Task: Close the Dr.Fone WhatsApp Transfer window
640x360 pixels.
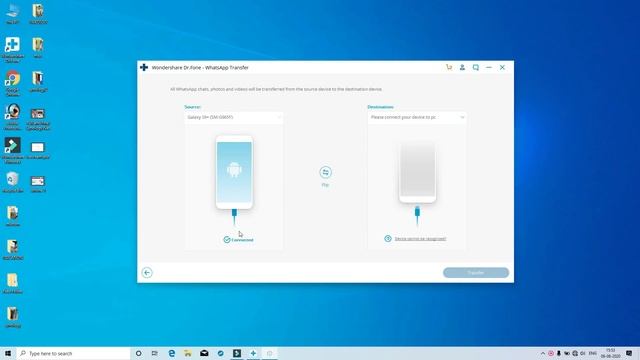Action: [502, 67]
